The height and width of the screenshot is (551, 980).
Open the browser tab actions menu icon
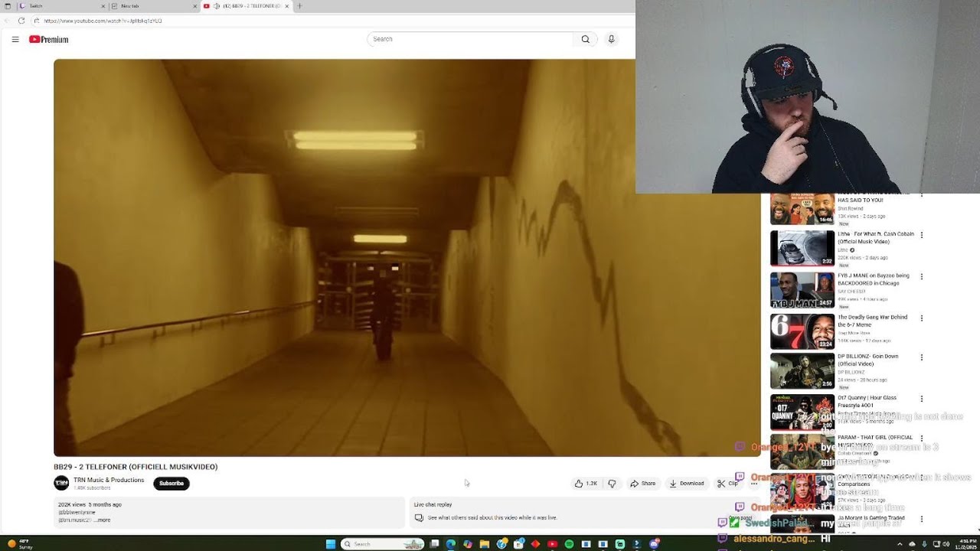point(8,6)
